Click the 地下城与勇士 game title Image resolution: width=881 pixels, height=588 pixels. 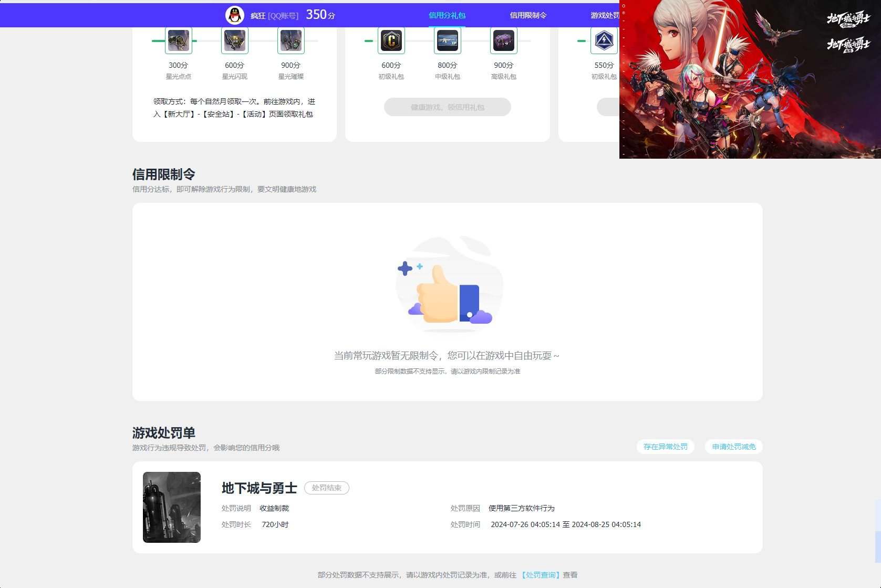click(x=260, y=488)
